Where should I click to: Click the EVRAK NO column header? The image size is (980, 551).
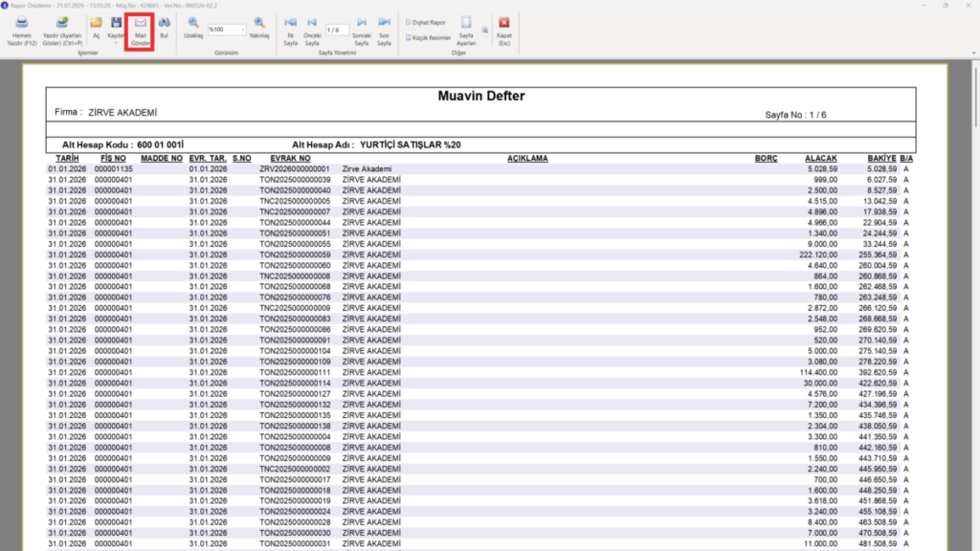pos(290,159)
